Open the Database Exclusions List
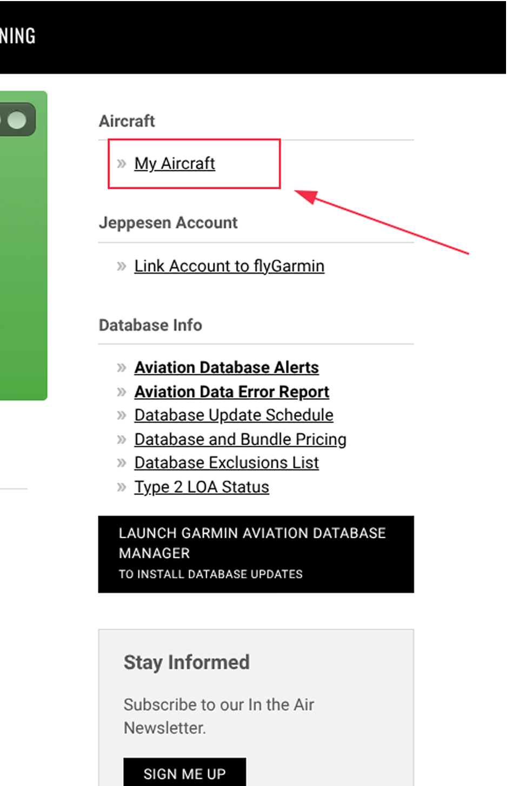This screenshot has width=532, height=786. (227, 463)
